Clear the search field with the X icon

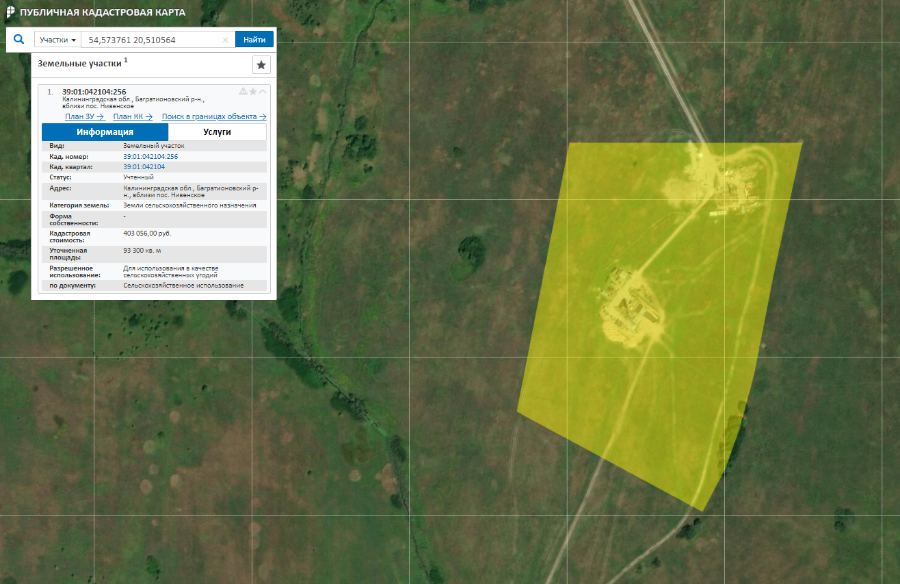click(x=225, y=40)
